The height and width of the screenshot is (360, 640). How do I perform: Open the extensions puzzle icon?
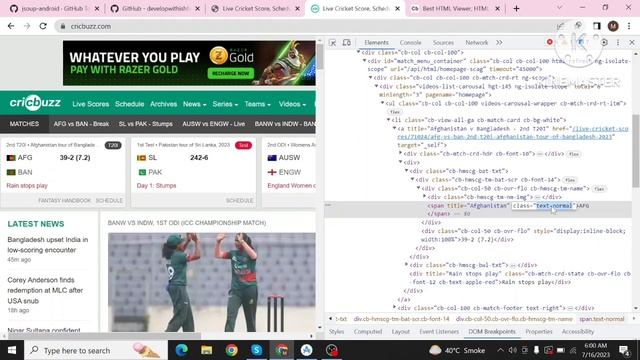(x=578, y=26)
